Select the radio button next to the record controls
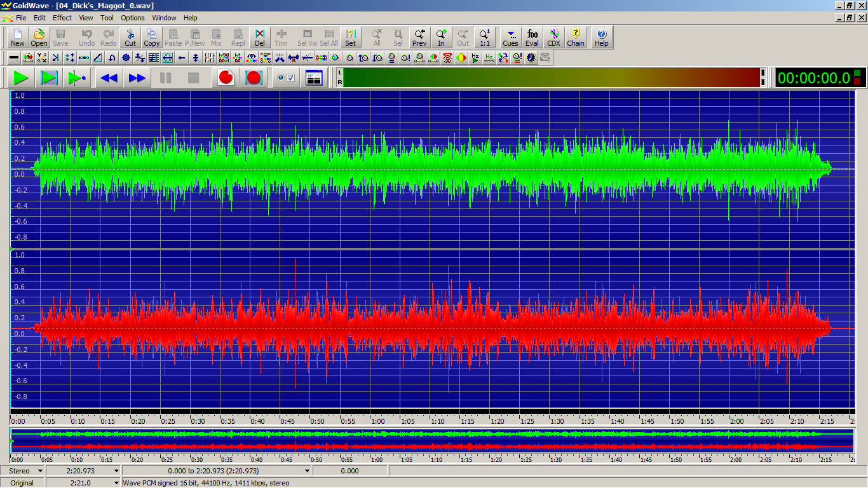 281,78
